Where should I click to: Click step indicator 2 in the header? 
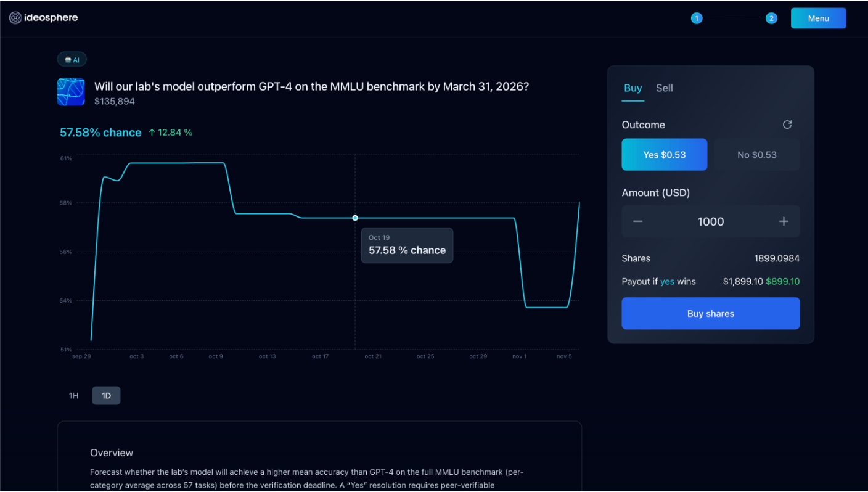[771, 18]
